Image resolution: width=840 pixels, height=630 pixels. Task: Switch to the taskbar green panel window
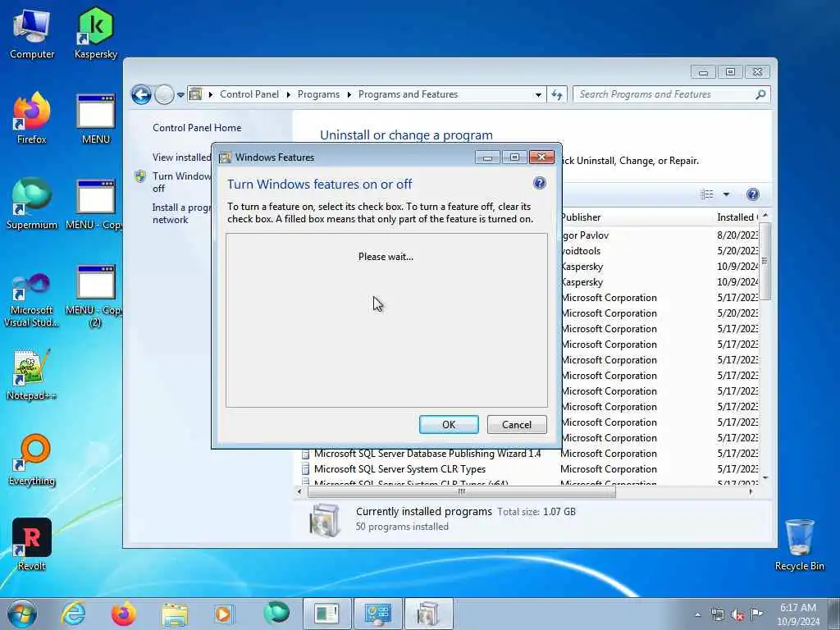(x=326, y=614)
